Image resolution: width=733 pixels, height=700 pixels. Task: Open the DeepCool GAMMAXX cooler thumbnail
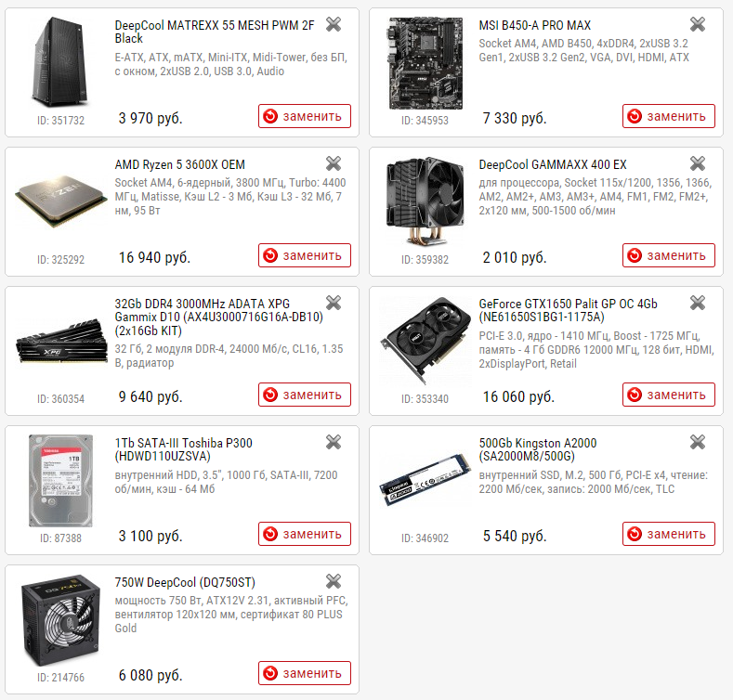(425, 201)
